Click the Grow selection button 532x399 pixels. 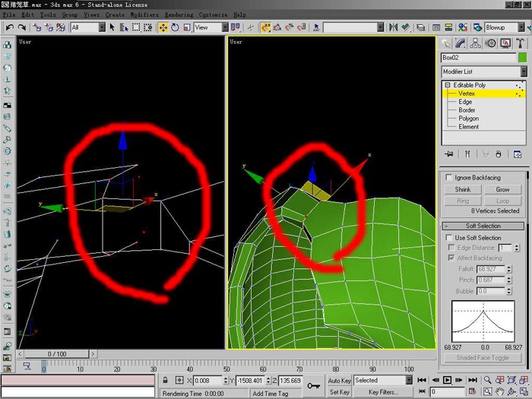tap(502, 189)
